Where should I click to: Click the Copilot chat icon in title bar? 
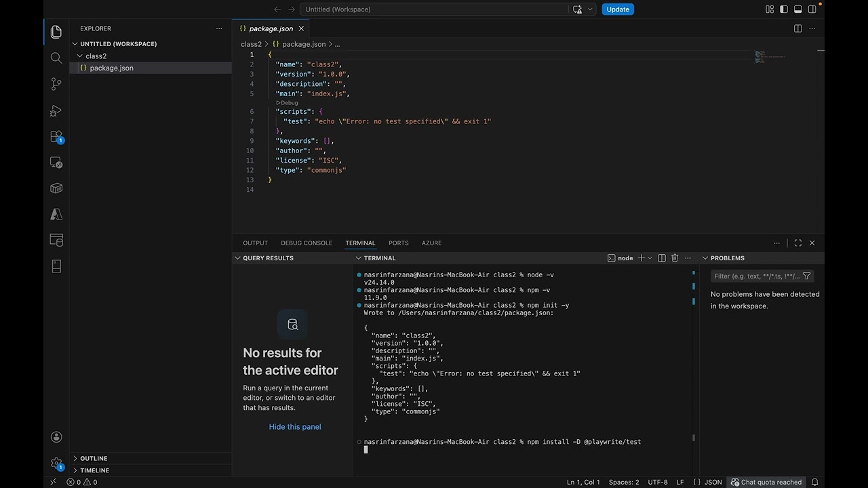pos(577,9)
